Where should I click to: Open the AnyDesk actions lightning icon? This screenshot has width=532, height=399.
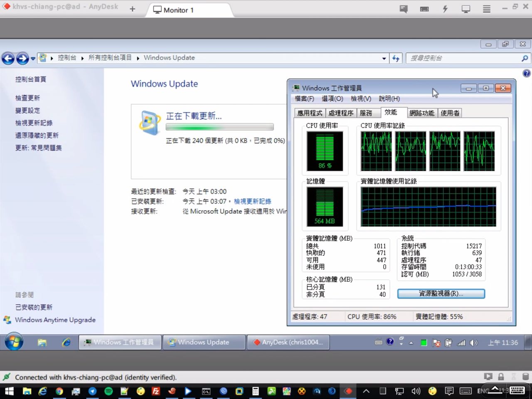coord(445,9)
